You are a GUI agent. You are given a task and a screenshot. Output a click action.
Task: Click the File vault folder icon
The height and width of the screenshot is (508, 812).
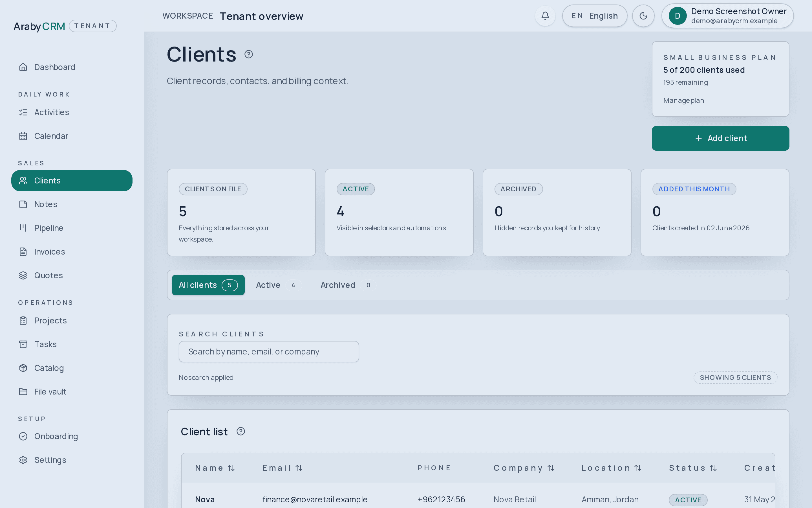pyautogui.click(x=23, y=392)
